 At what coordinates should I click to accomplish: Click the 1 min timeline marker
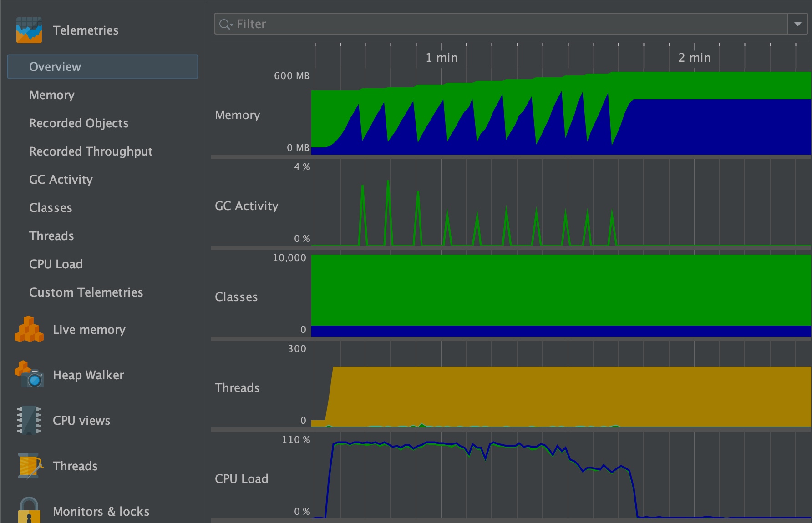tap(442, 58)
